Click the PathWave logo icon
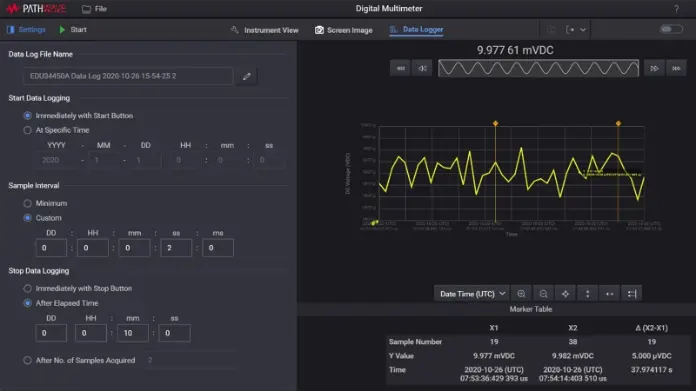The image size is (696, 391). coord(12,8)
